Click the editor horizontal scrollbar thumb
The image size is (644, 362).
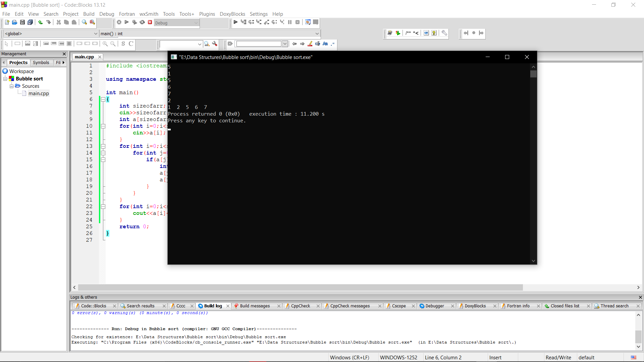point(300,288)
